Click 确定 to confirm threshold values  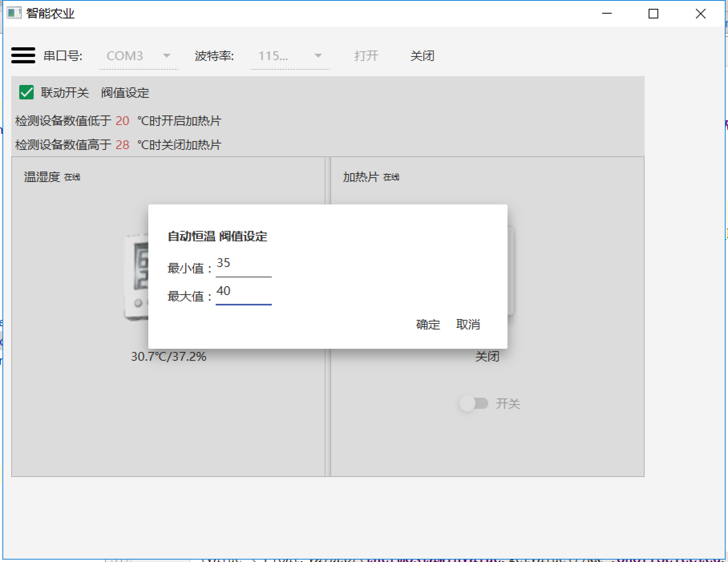427,325
